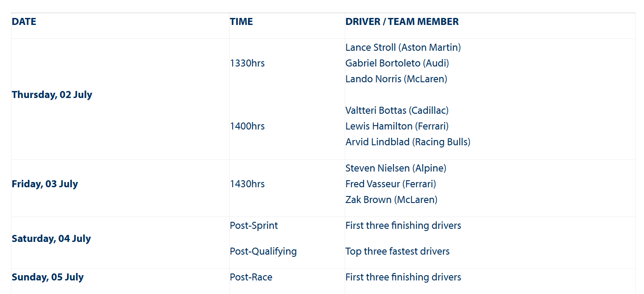Click the 1430hrs time entry
Viewport: 644px width, 294px height.
click(248, 184)
